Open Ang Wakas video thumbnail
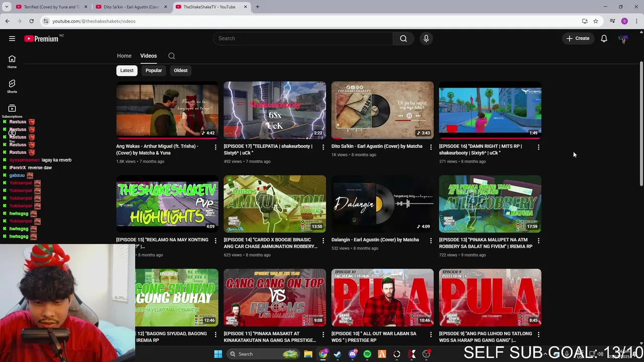Image resolution: width=644 pixels, height=362 pixels. [167, 110]
